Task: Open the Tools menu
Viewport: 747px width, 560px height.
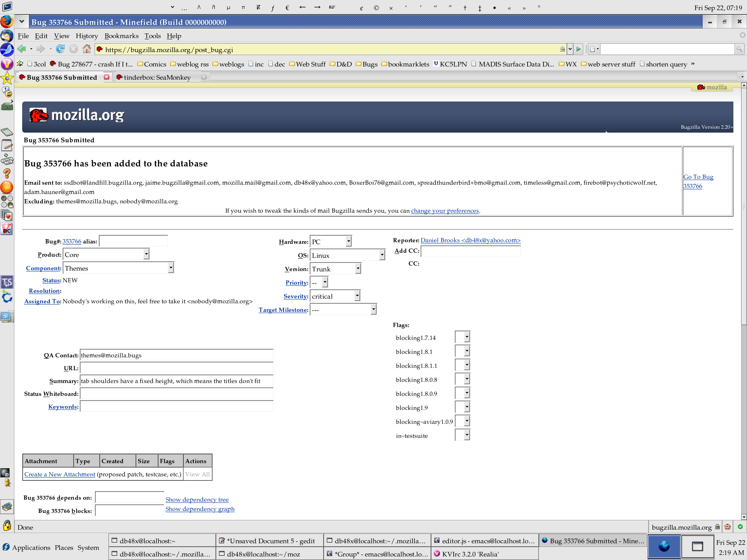Action: pyautogui.click(x=153, y=36)
